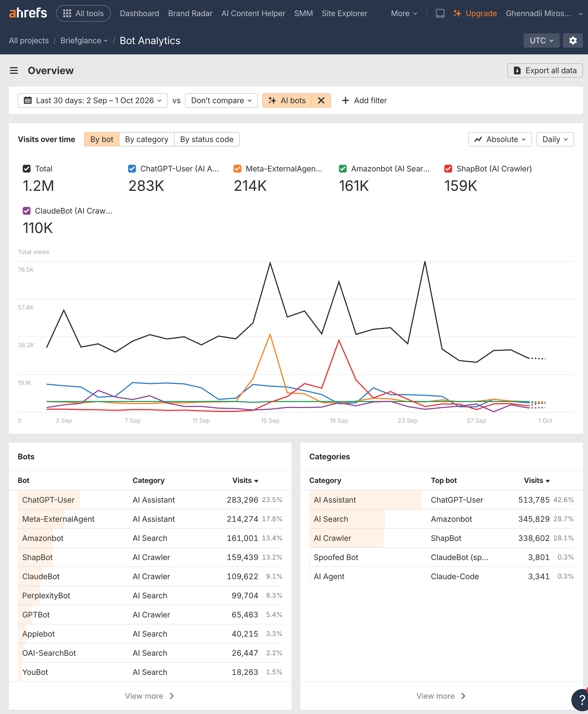Click the View more arrow under Categories
Image resolution: width=588 pixels, height=714 pixels.
(463, 696)
